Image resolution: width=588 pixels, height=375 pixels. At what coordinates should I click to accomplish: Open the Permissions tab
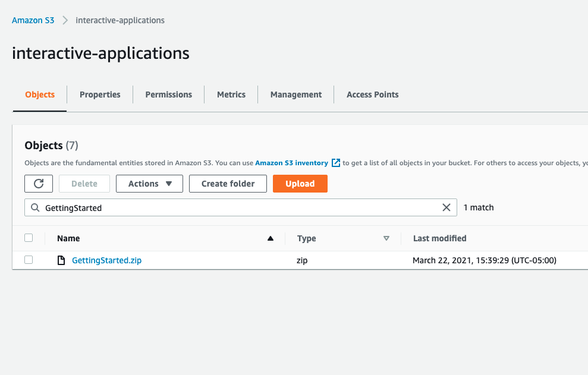[169, 94]
